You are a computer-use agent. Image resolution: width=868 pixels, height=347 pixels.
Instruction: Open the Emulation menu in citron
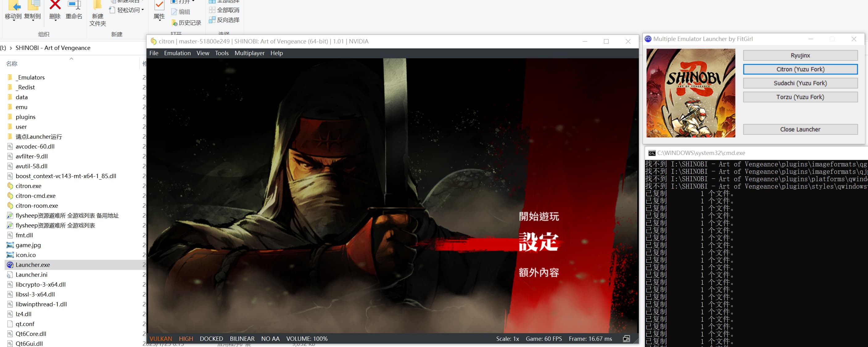coord(177,53)
